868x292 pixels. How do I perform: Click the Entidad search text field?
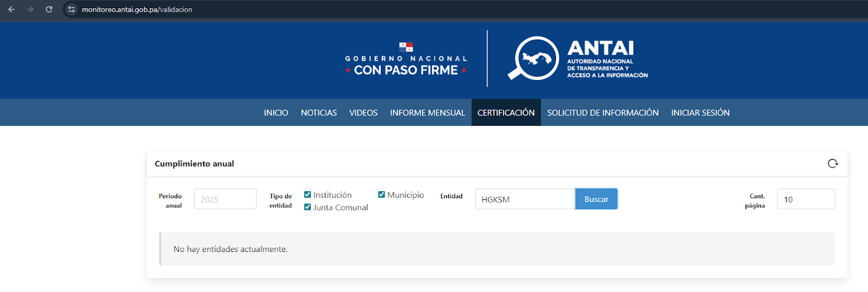pos(525,199)
